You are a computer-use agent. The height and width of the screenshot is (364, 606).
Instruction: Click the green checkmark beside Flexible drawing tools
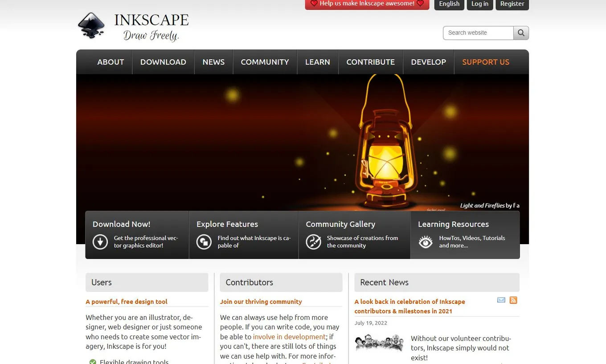click(x=93, y=361)
